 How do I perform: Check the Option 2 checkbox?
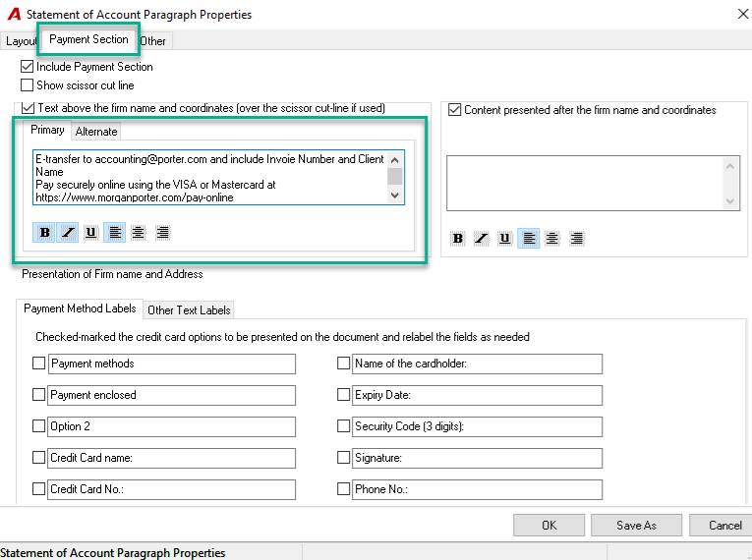point(39,425)
